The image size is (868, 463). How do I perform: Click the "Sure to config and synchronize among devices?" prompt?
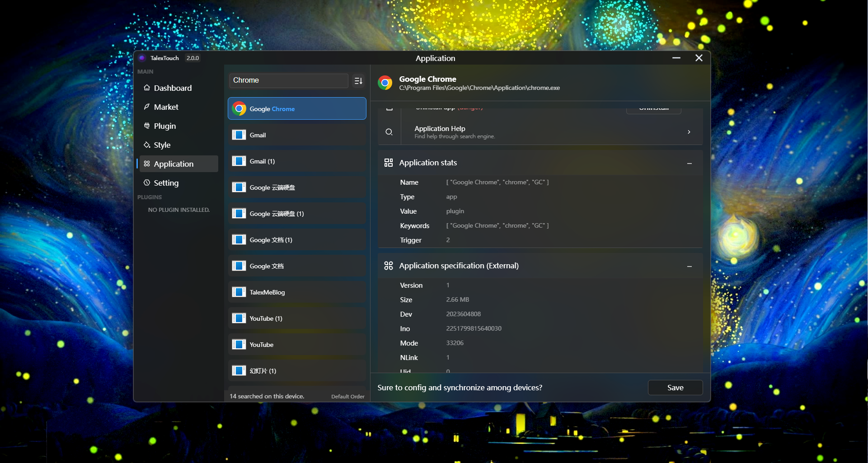click(x=460, y=388)
